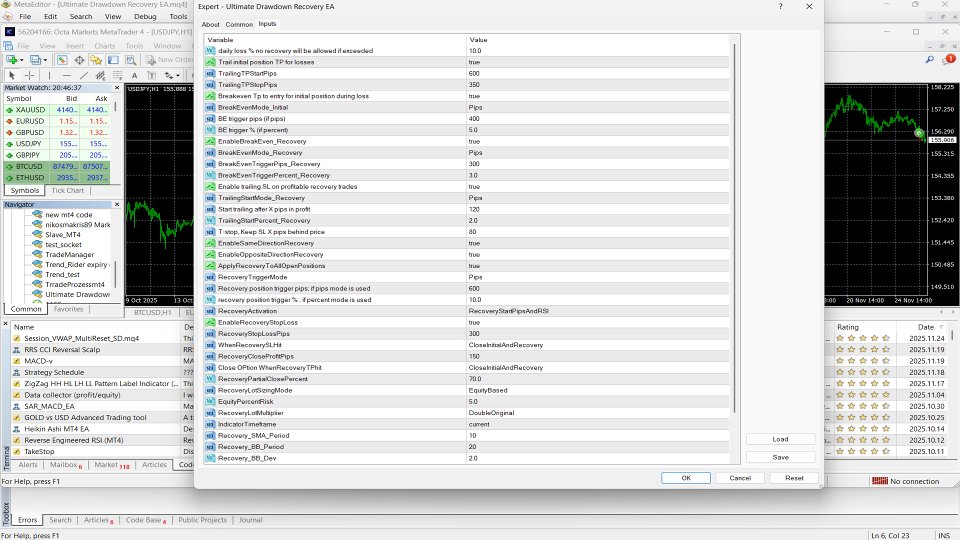Select the Fibonacci Retracement tool
Screen dimensions: 960x540
coord(118,75)
